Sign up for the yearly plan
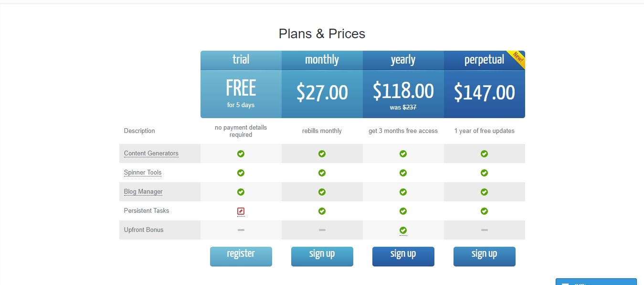644x285 pixels. click(x=403, y=256)
